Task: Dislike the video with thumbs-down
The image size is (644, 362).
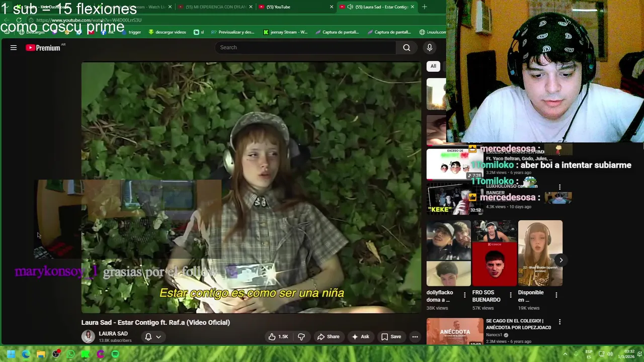Action: 301,337
